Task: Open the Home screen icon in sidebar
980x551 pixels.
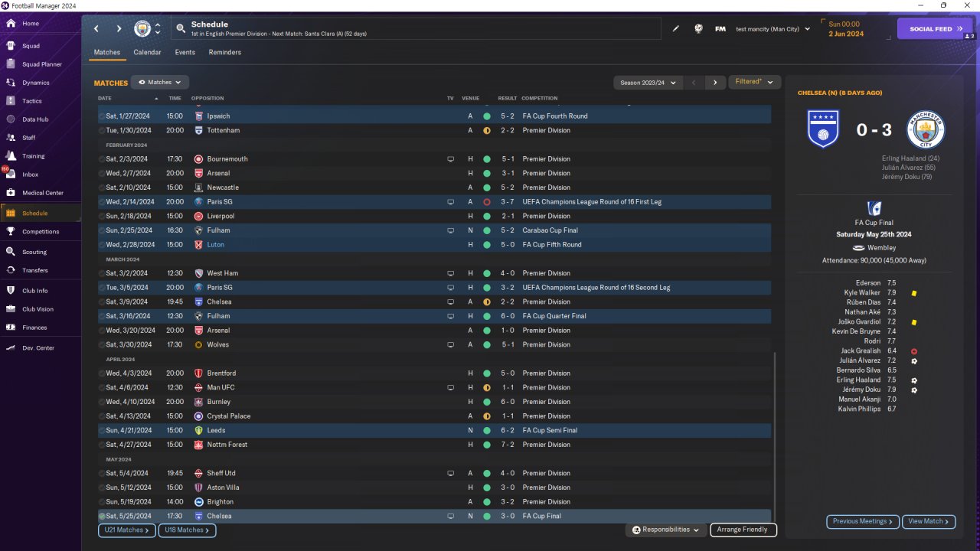Action: 11,24
